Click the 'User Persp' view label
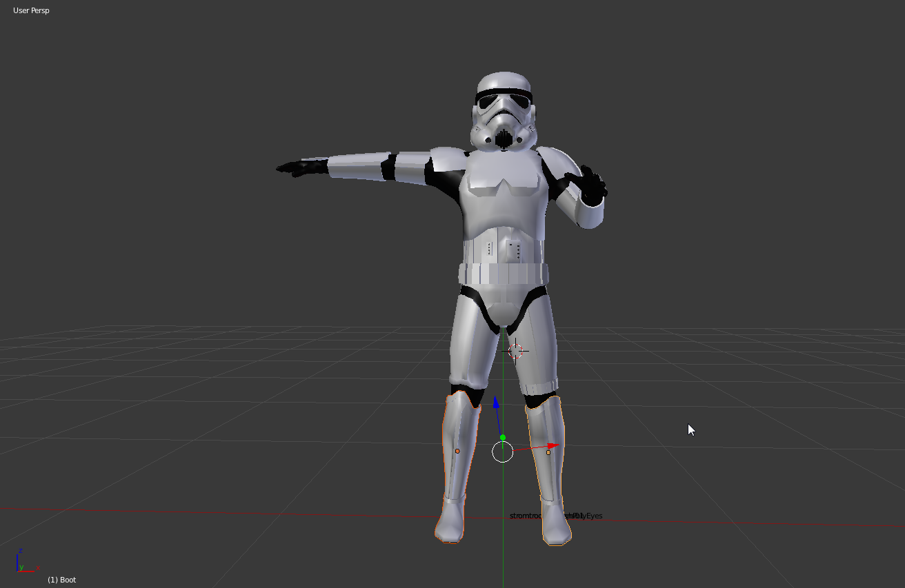 (x=31, y=10)
